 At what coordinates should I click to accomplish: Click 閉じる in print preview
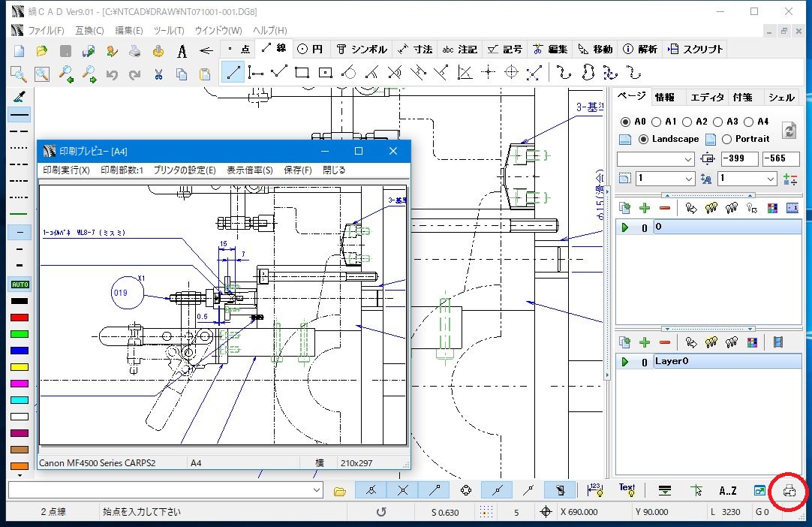pyautogui.click(x=334, y=170)
